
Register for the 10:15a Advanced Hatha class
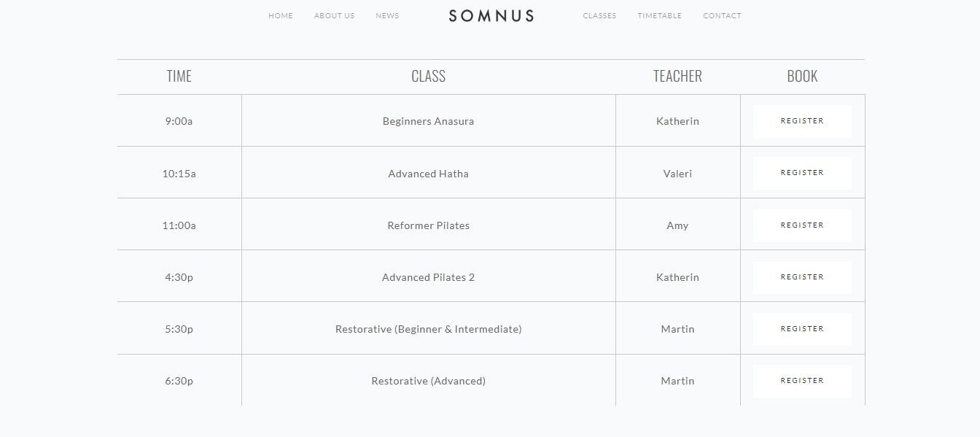[x=802, y=173]
